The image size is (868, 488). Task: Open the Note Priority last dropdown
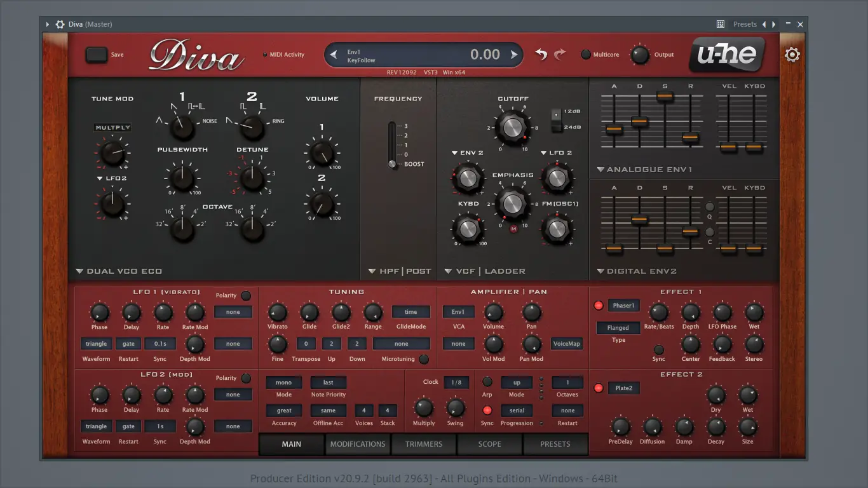pos(329,383)
